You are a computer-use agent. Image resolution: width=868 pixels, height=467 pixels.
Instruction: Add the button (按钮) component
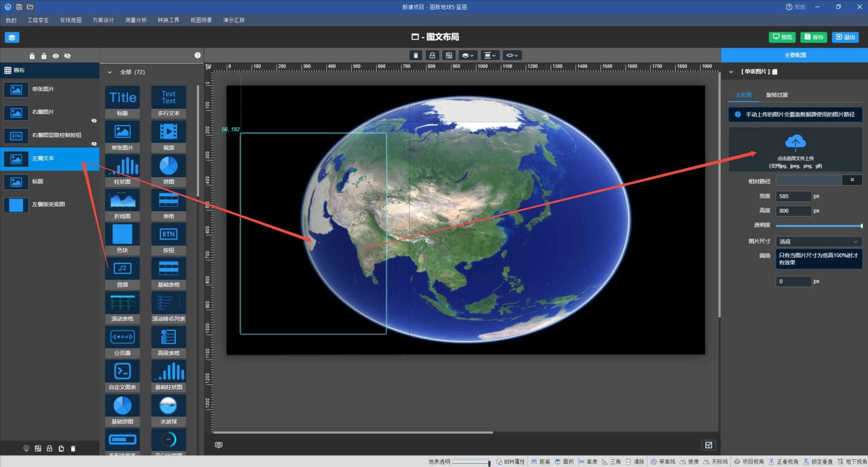click(169, 239)
